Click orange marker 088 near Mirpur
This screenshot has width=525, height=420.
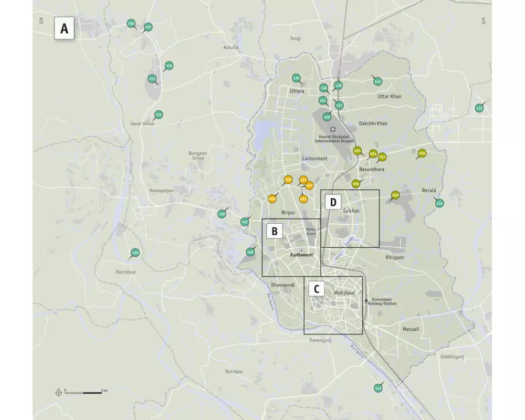pos(272,198)
